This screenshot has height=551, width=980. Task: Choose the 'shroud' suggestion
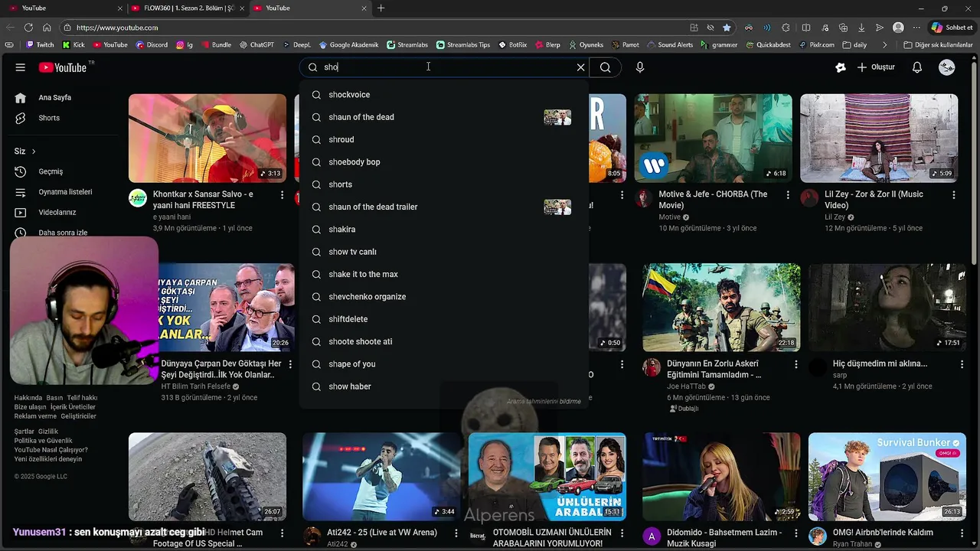pyautogui.click(x=444, y=139)
